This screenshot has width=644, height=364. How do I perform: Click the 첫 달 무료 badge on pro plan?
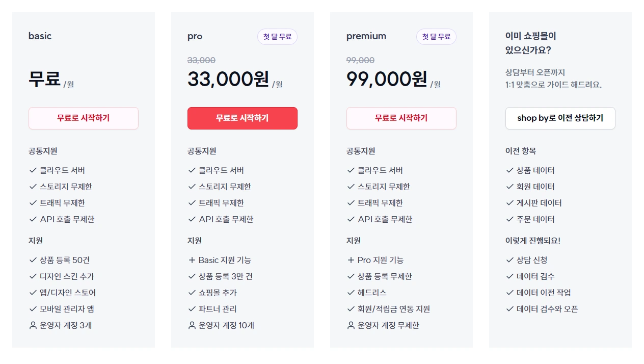(x=277, y=37)
